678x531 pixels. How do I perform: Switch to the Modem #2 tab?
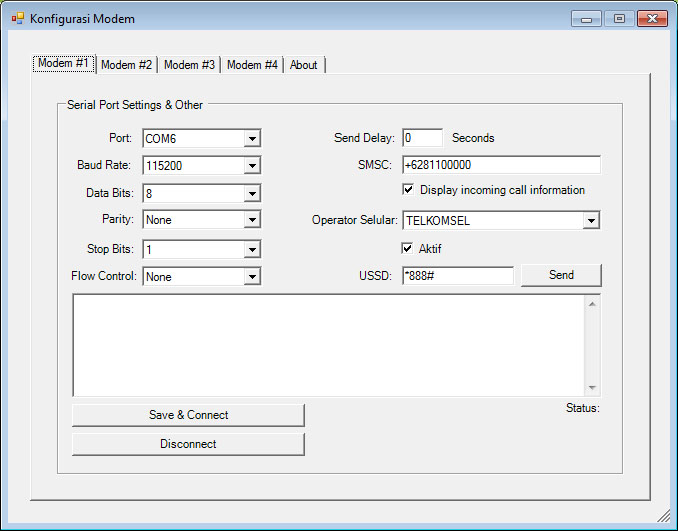tap(126, 65)
